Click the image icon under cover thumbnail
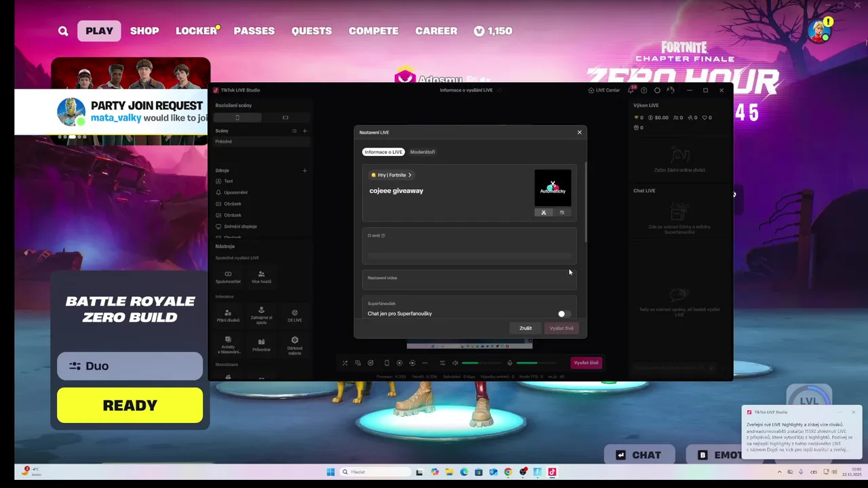Image resolution: width=868 pixels, height=488 pixels. coord(561,212)
